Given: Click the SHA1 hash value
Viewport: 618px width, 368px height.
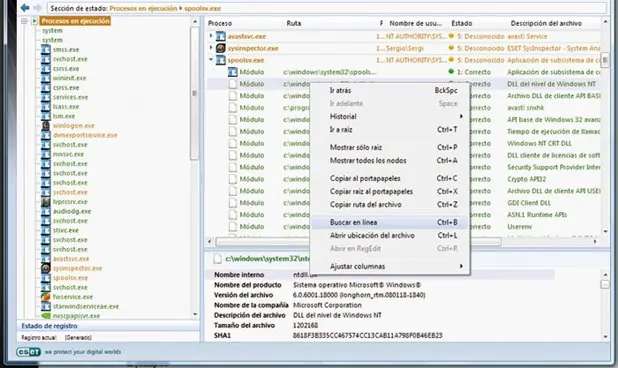Looking at the screenshot, I should point(367,335).
